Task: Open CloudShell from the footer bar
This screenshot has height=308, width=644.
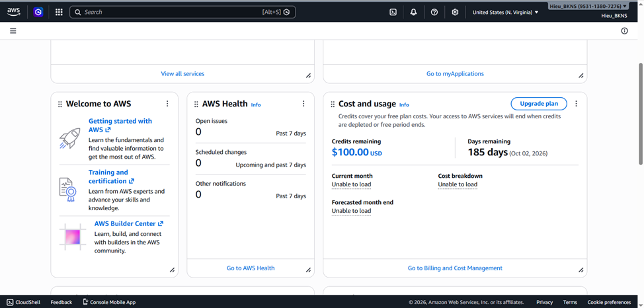Action: click(23, 302)
